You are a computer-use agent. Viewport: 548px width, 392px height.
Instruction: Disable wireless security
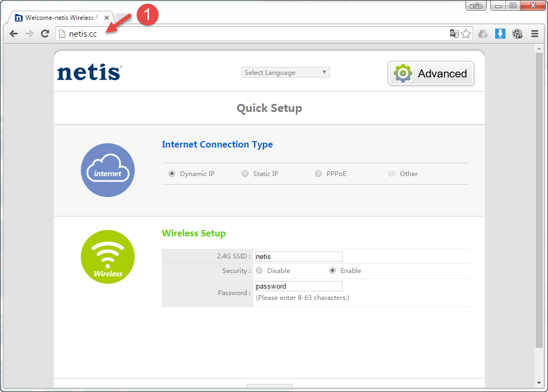259,270
